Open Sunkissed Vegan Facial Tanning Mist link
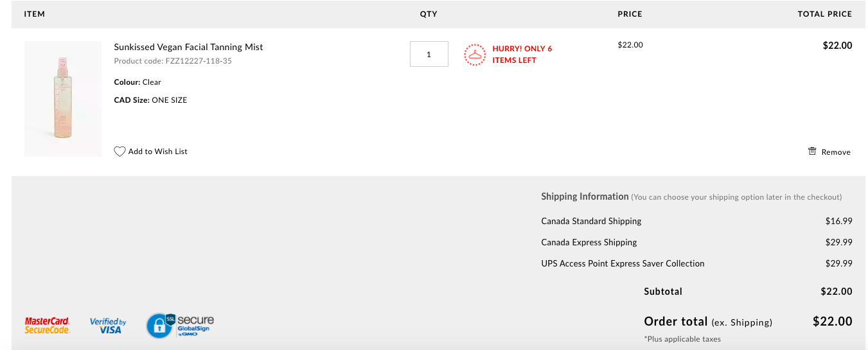This screenshot has height=350, width=868. click(188, 47)
